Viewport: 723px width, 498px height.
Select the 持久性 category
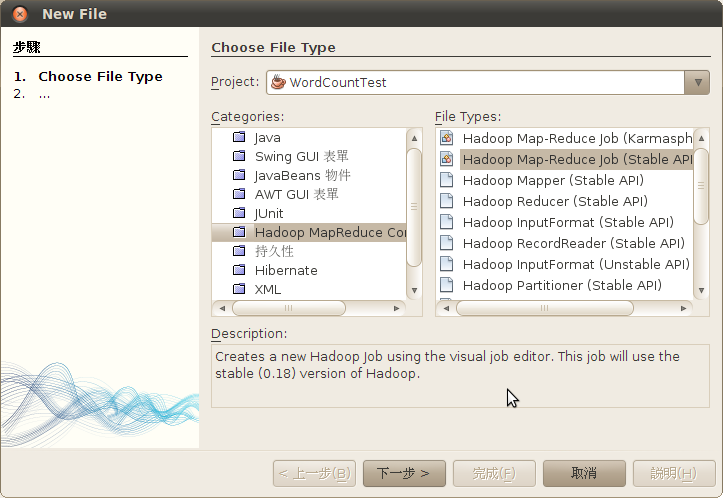coord(309,251)
